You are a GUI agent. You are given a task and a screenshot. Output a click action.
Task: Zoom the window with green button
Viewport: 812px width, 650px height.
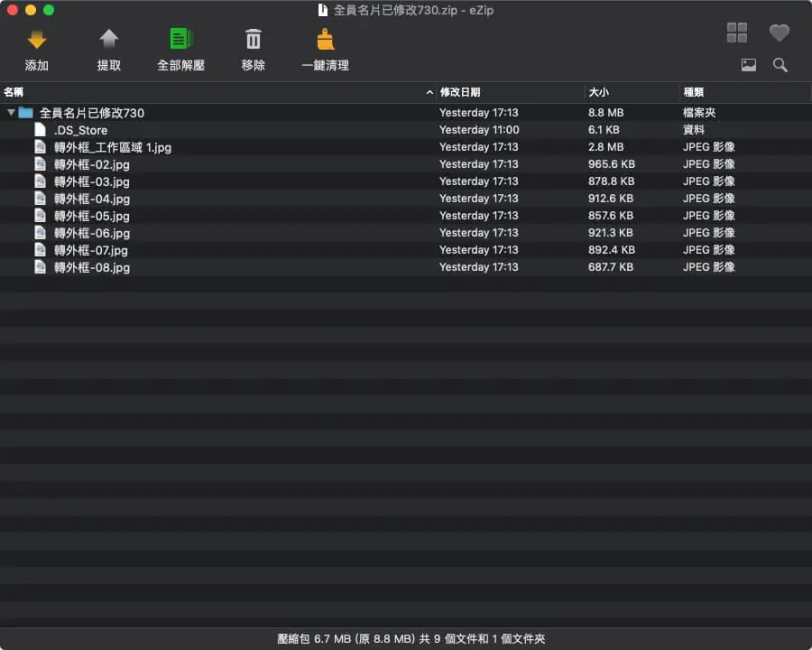coord(49,10)
